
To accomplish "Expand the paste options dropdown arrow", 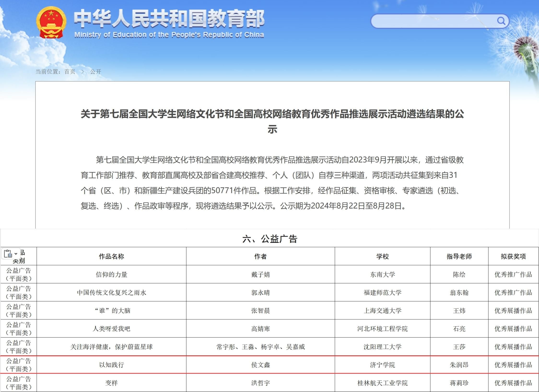I will pyautogui.click(x=16, y=254).
